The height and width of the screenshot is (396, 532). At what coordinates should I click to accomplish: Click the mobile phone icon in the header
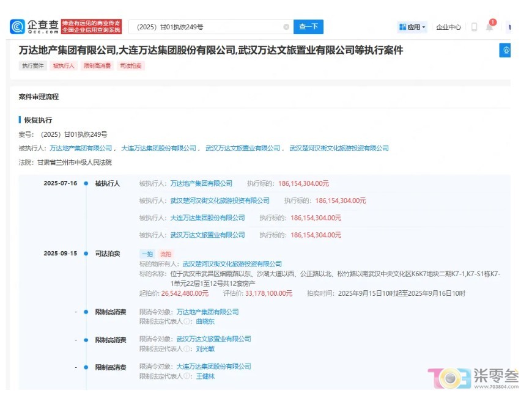point(474,27)
